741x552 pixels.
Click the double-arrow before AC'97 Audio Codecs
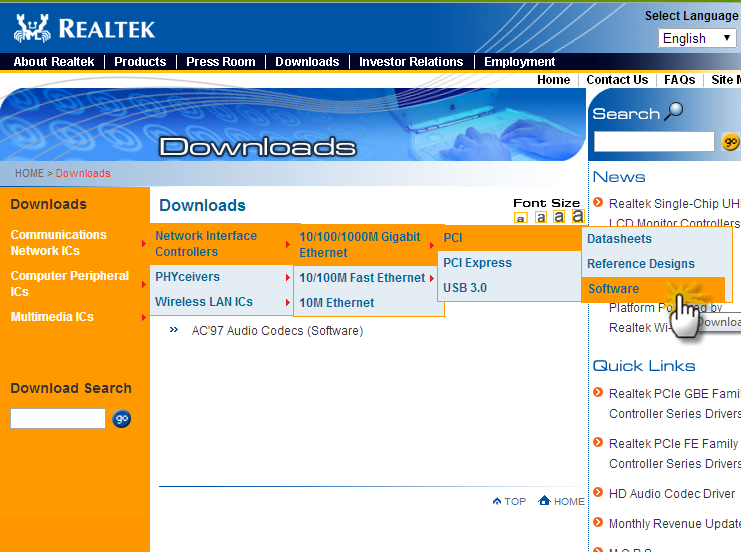pos(174,330)
